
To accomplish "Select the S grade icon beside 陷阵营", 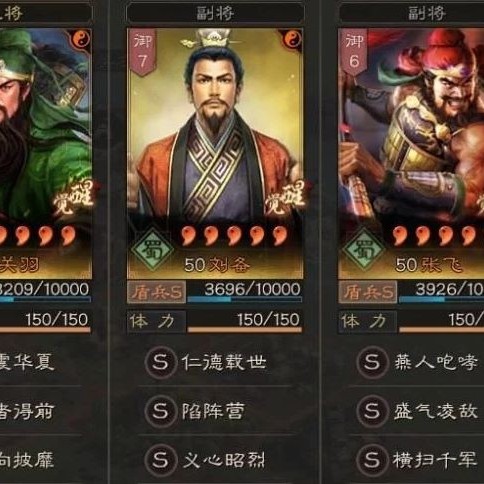I will [161, 411].
